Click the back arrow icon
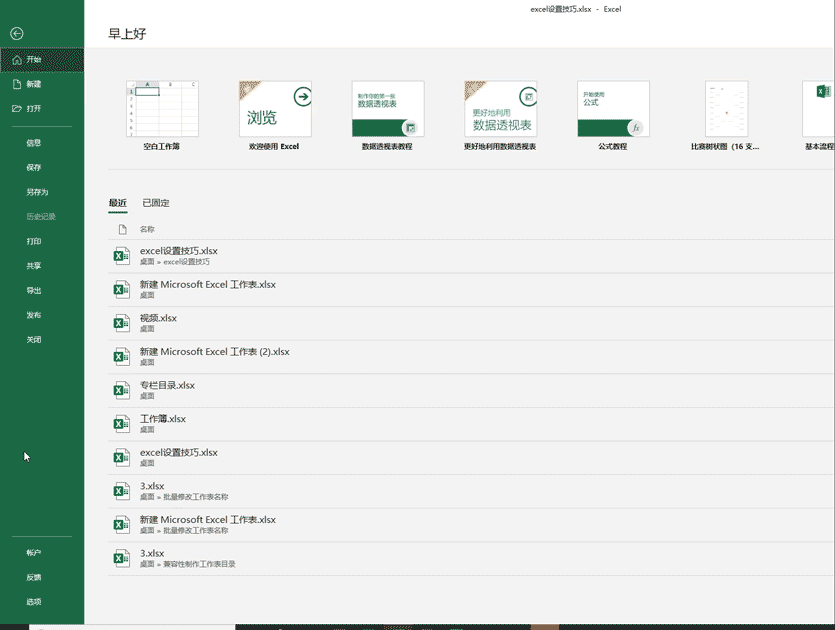Viewport: 835px width, 630px height. click(x=17, y=34)
